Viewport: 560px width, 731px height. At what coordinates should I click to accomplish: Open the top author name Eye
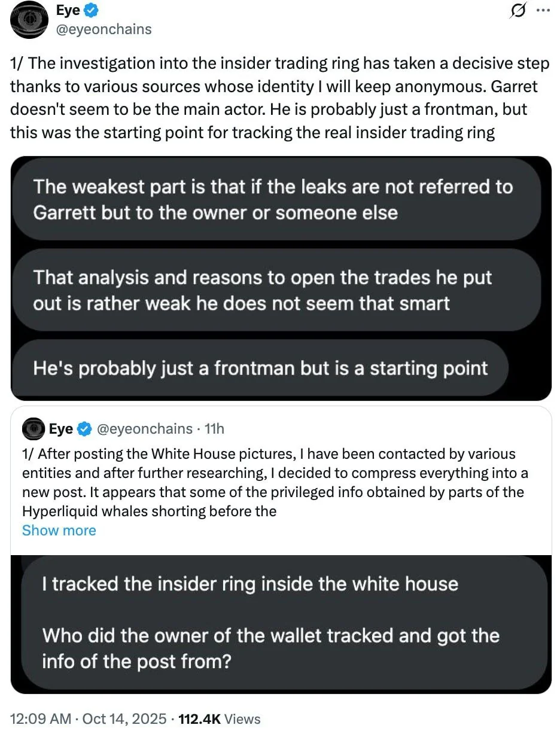[x=67, y=10]
